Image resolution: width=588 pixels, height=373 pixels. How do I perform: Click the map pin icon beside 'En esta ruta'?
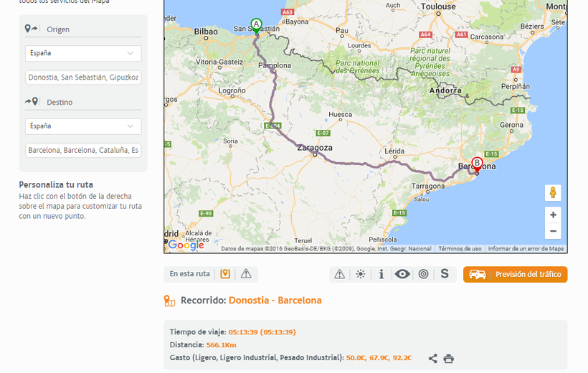pos(225,274)
